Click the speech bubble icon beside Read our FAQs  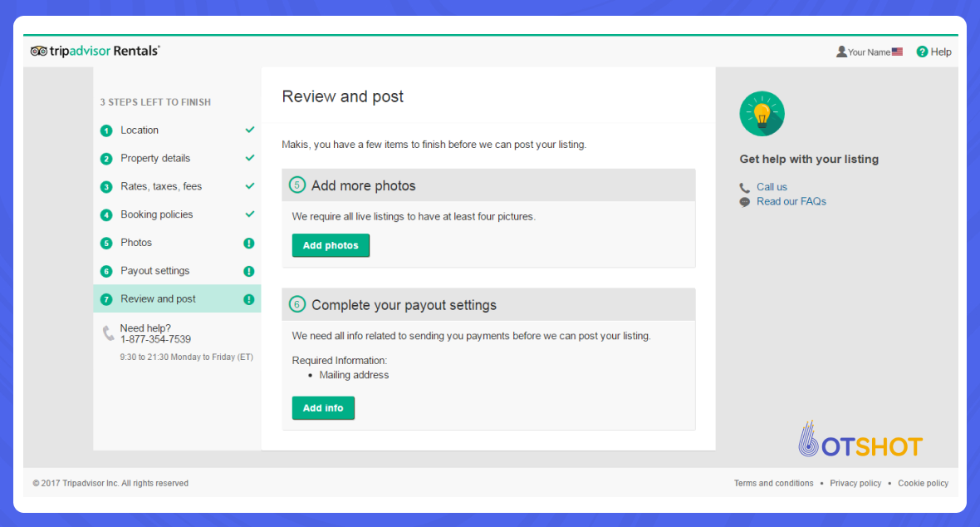745,201
